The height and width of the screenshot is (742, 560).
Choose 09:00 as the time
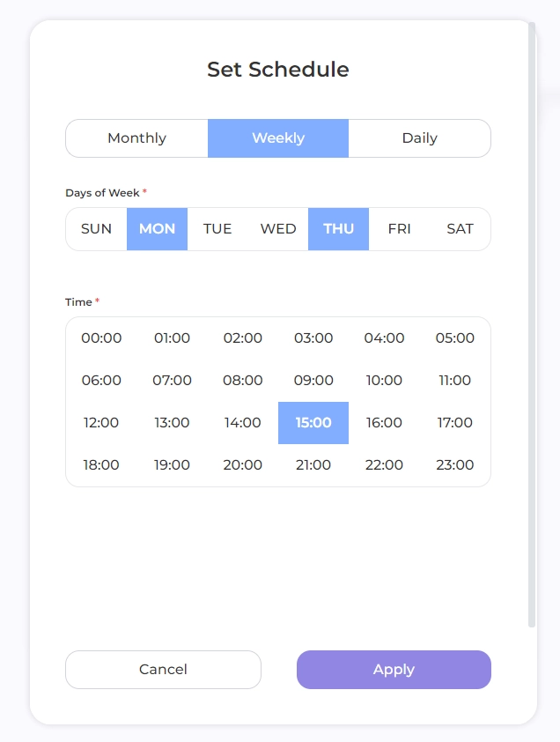click(x=313, y=381)
